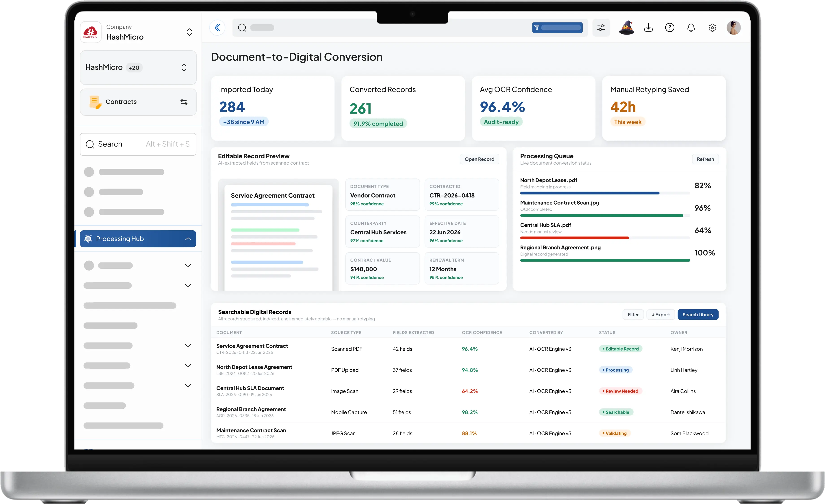
Task: Click the Refresh button in Processing Queue
Action: click(705, 159)
